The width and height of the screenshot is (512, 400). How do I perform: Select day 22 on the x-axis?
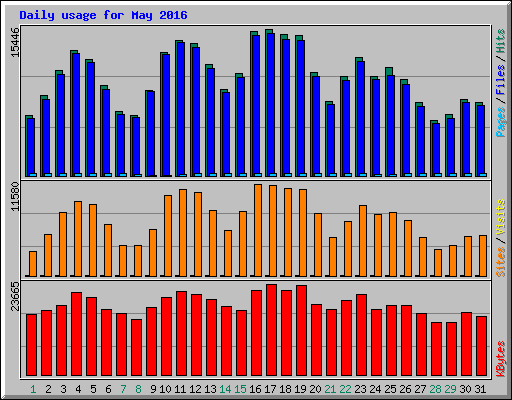(x=345, y=389)
